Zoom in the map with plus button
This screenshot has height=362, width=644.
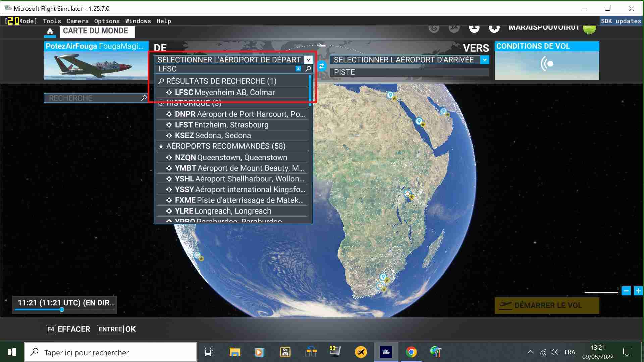point(638,291)
